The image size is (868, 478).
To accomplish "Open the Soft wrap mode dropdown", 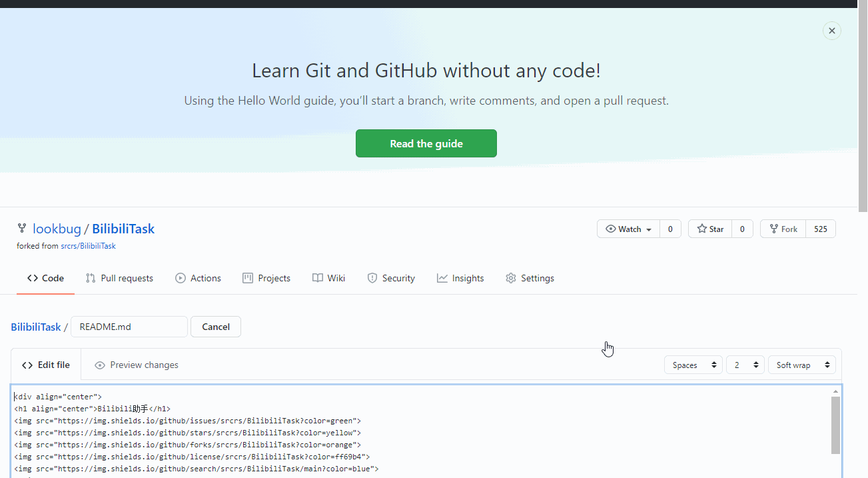I will point(802,365).
